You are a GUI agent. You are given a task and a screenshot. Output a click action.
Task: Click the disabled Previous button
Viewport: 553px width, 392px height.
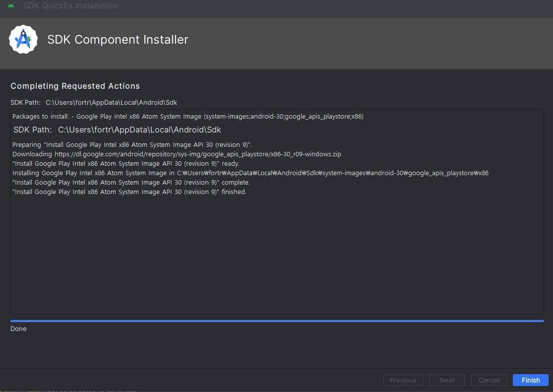tap(403, 380)
